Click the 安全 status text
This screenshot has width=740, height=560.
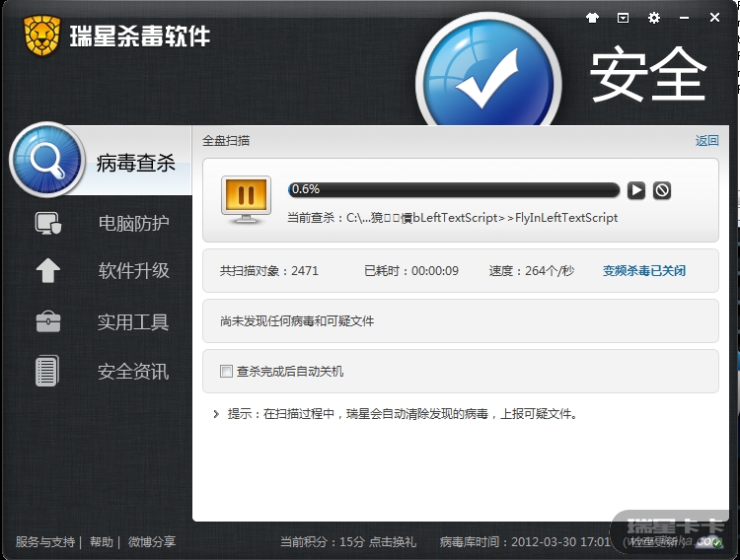(x=648, y=75)
